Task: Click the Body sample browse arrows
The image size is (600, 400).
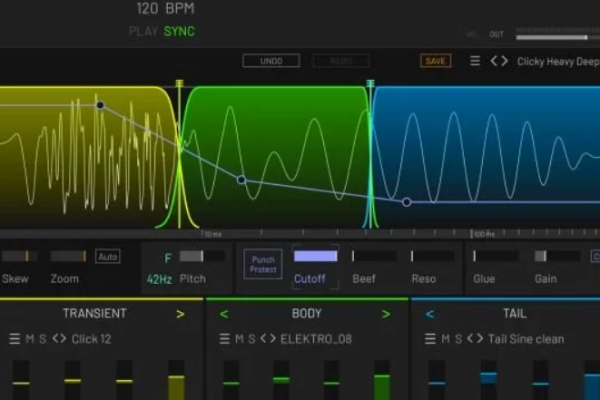Action: click(267, 339)
